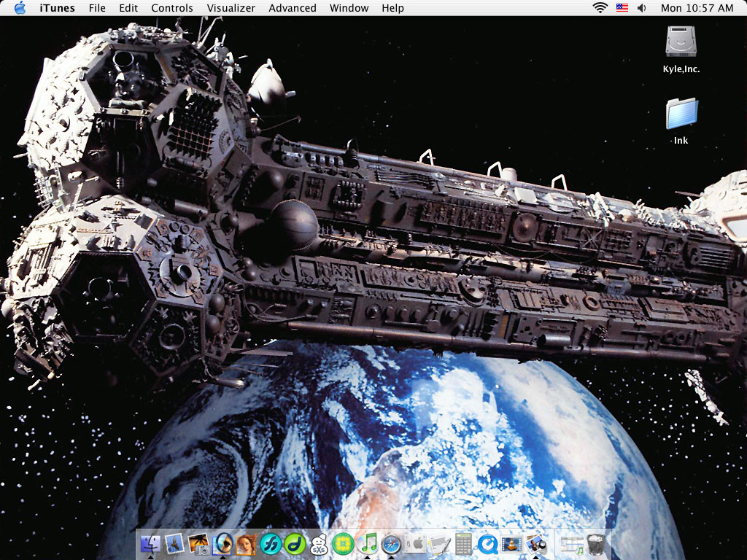This screenshot has width=747, height=560.
Task: Open the Help menu
Action: (392, 7)
